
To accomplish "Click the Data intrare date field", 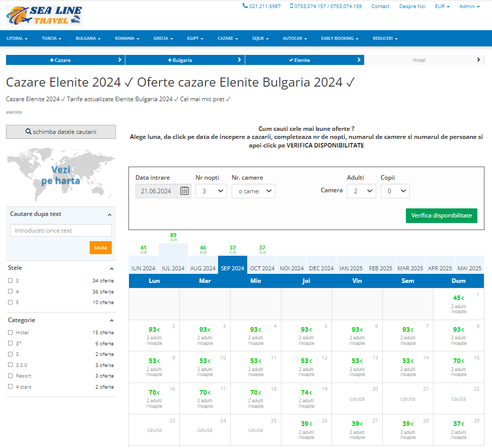I will [x=163, y=191].
